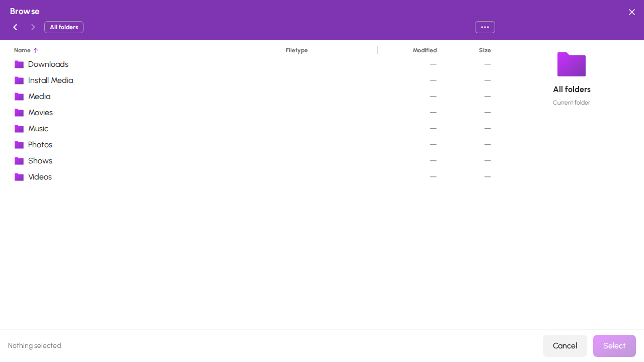This screenshot has width=644, height=362.
Task: Click the Photos folder icon
Action: pyautogui.click(x=19, y=145)
